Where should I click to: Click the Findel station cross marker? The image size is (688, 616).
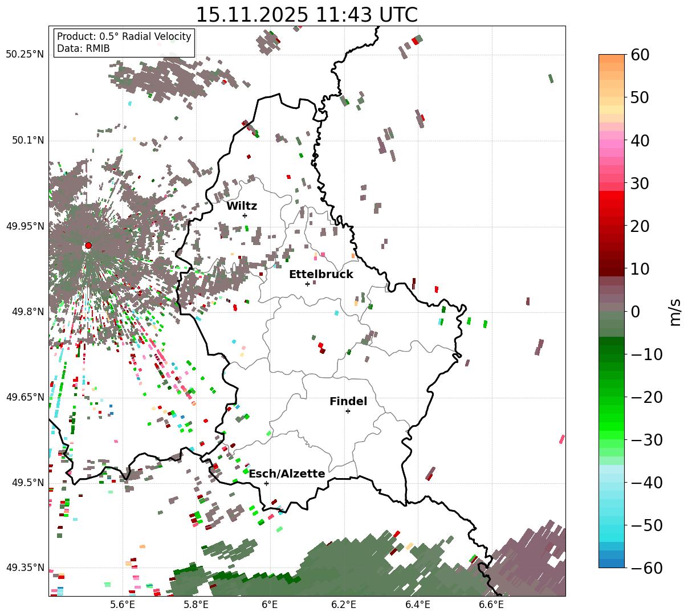point(348,411)
